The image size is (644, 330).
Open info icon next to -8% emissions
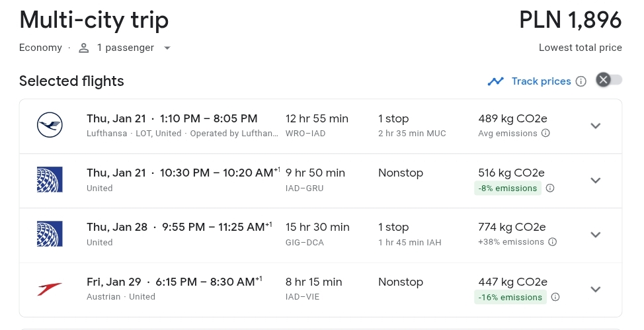click(550, 188)
